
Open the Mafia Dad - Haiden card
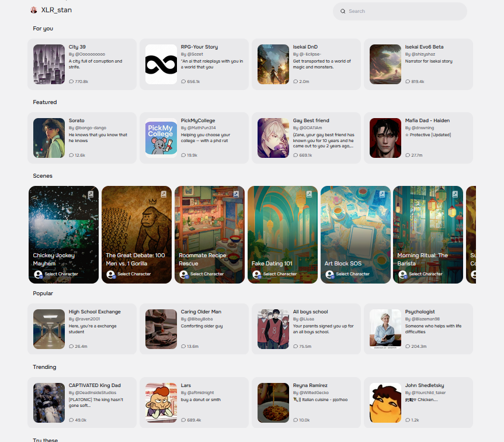pyautogui.click(x=418, y=138)
